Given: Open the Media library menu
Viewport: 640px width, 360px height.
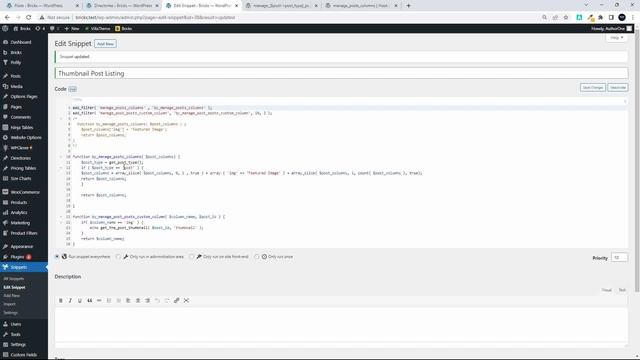Looking at the screenshot, I should pos(16,86).
